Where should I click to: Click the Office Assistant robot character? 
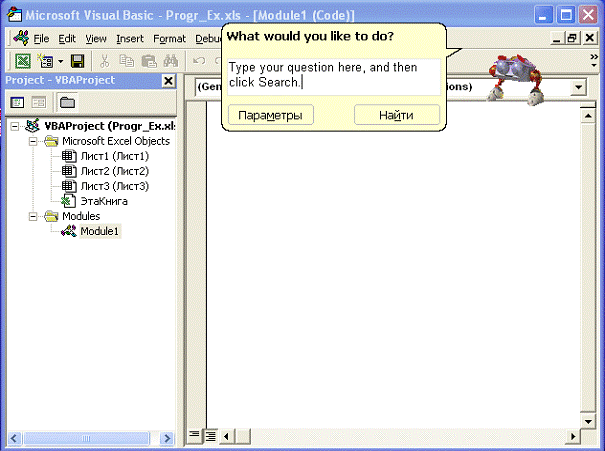(515, 80)
